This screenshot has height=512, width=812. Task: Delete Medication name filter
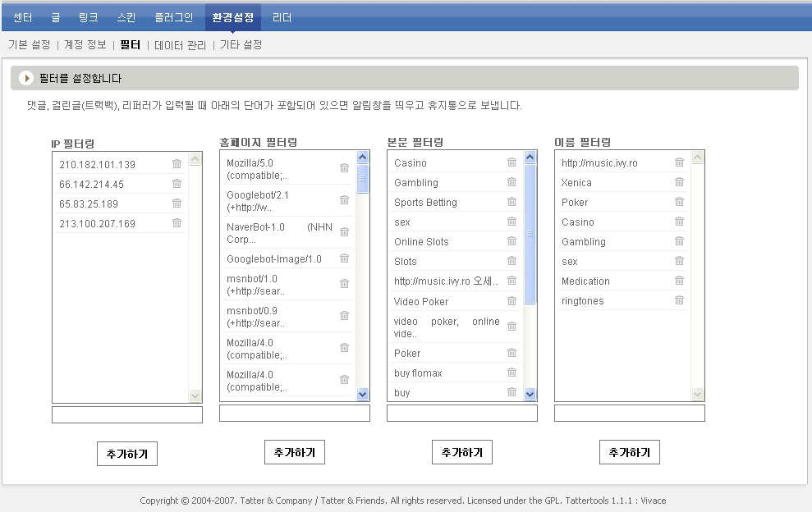[x=680, y=280]
